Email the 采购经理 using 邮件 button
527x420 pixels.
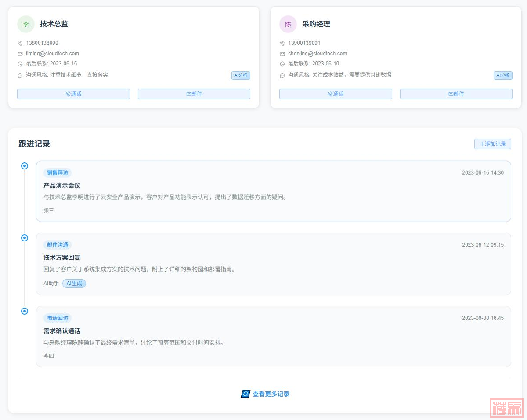(x=456, y=94)
